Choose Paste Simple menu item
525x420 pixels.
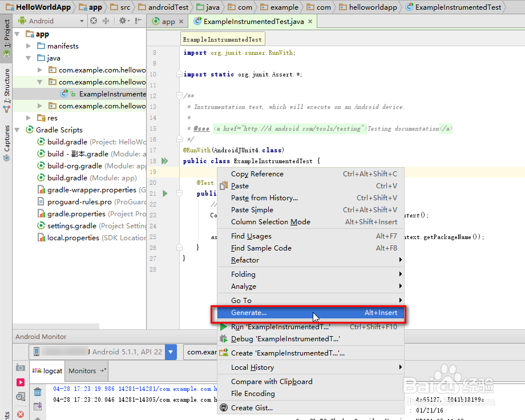[x=310, y=210]
